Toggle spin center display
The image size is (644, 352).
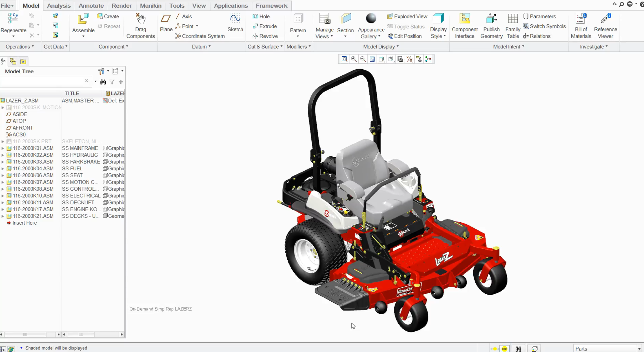coord(428,59)
